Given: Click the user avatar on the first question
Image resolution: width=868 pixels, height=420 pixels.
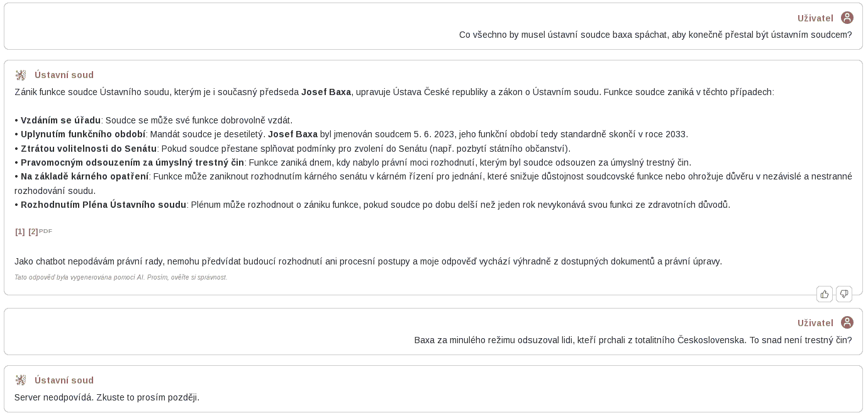Looking at the screenshot, I should [847, 18].
